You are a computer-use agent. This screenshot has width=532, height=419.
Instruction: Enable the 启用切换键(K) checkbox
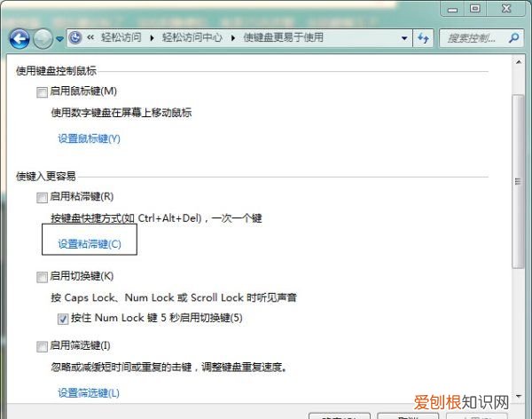click(42, 277)
